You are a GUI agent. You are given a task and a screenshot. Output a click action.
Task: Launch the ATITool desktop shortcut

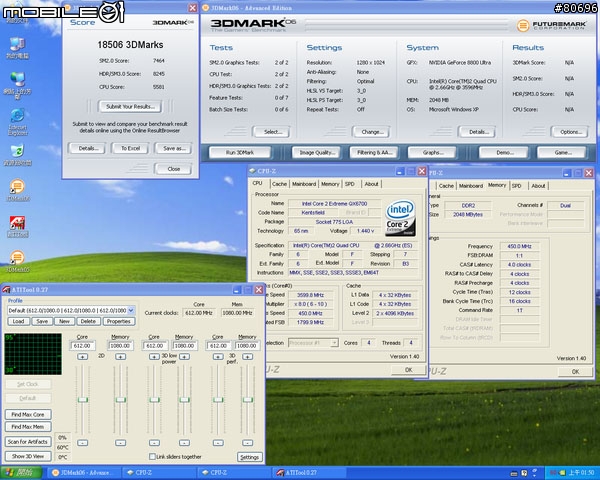(x=17, y=226)
